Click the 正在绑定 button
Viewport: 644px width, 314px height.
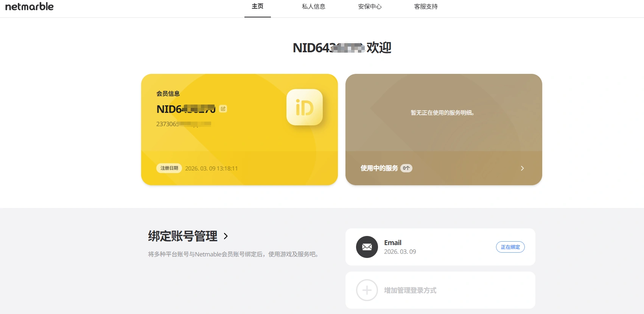510,247
